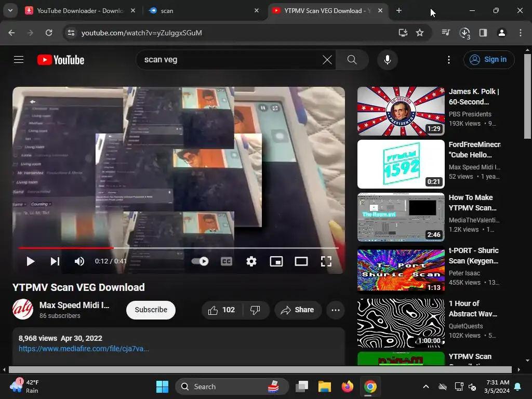The width and height of the screenshot is (532, 399).
Task: Subscribe to Max Speed Midi channel
Action: 151,310
